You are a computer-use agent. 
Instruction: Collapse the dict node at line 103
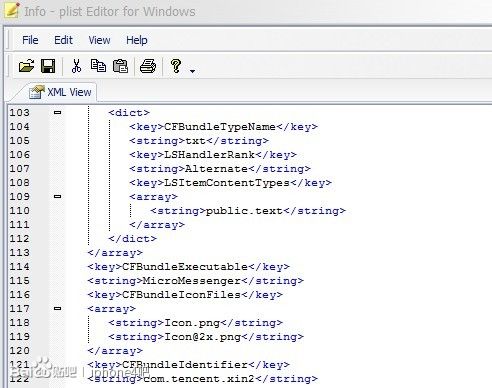tap(57, 113)
